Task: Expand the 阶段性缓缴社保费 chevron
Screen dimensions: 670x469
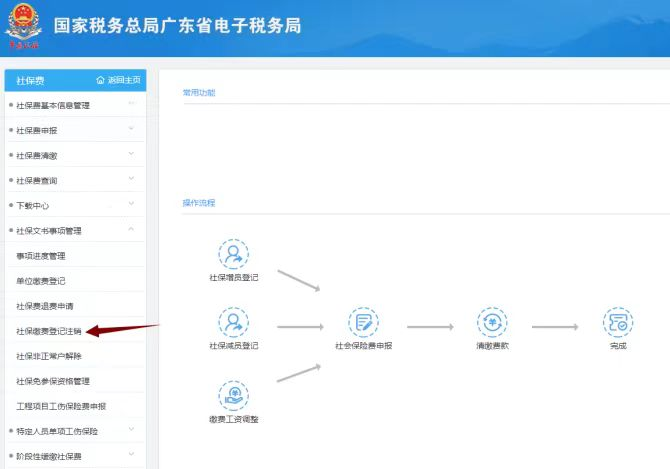Action: 131,454
